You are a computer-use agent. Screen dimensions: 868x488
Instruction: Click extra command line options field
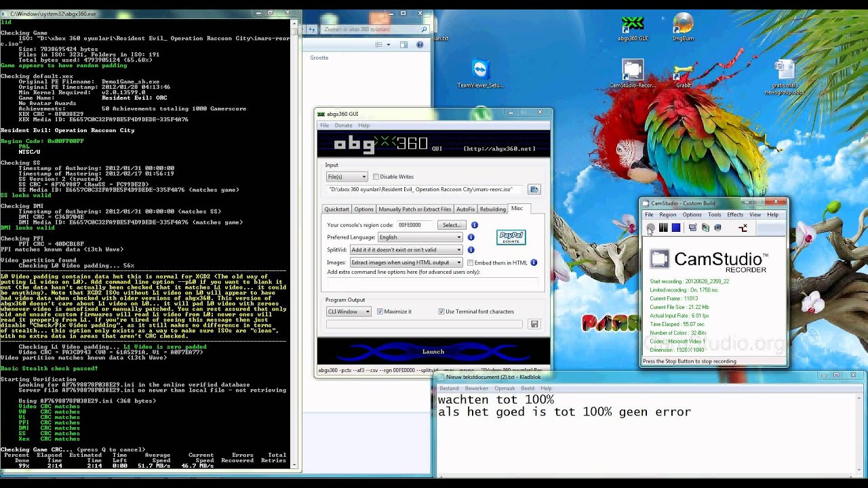coord(433,282)
